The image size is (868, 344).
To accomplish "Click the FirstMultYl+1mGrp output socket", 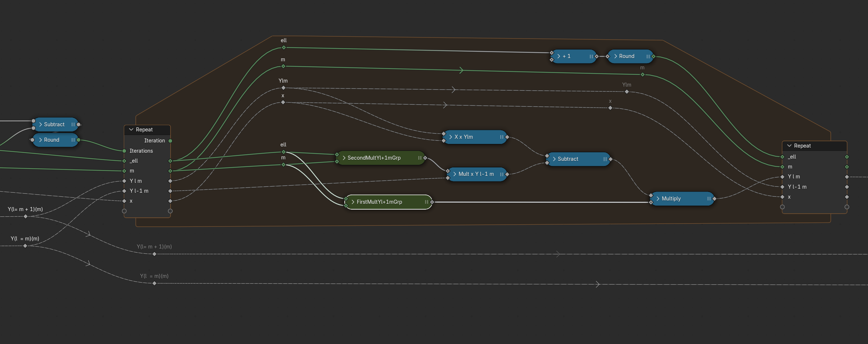I will coord(432,202).
